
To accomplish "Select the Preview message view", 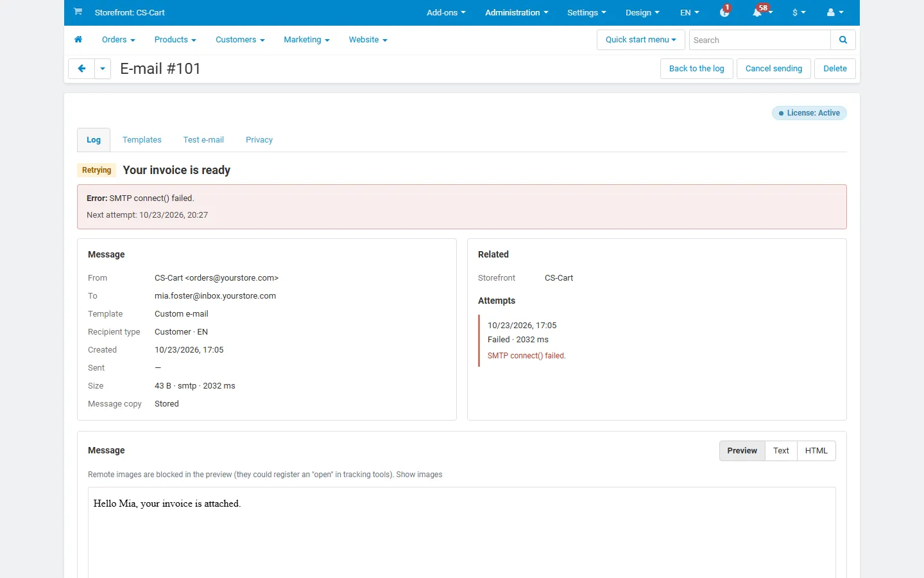I will [742, 451].
